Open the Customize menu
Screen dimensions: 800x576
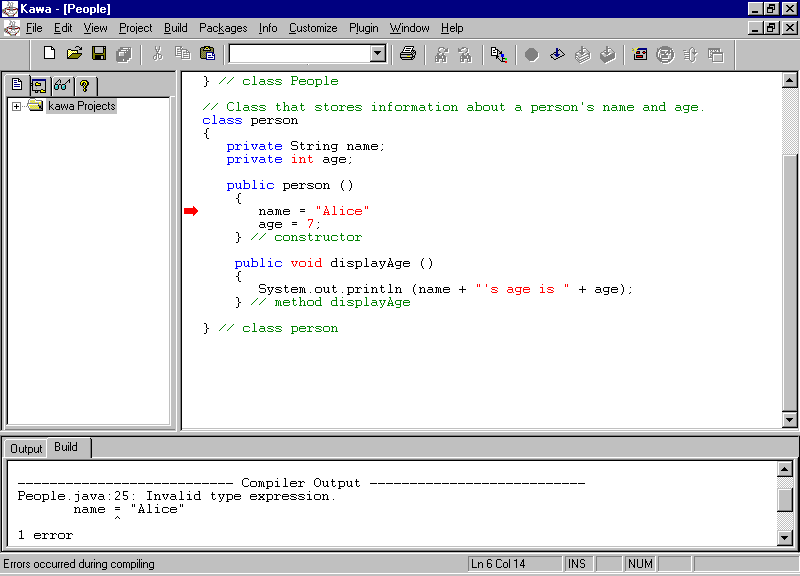tap(313, 28)
